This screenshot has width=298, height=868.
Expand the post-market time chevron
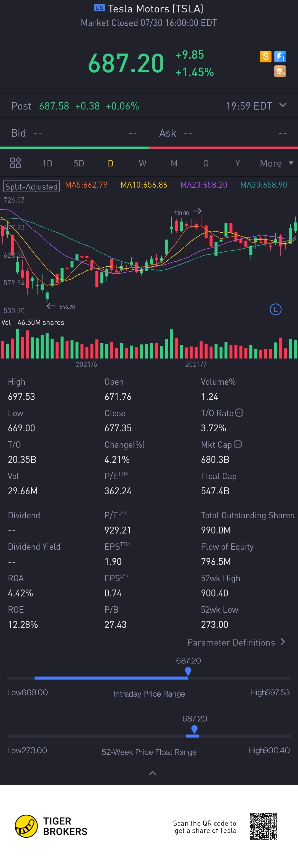[283, 105]
